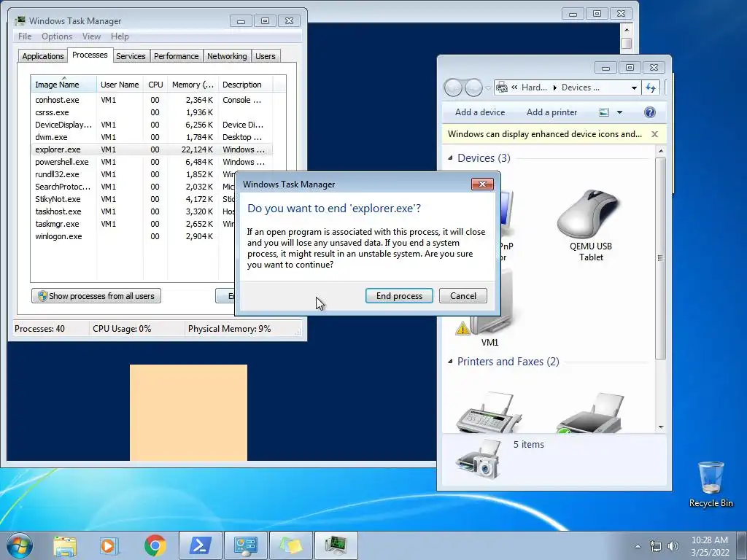
Task: Click the volume speaker tray icon
Action: pos(673,546)
